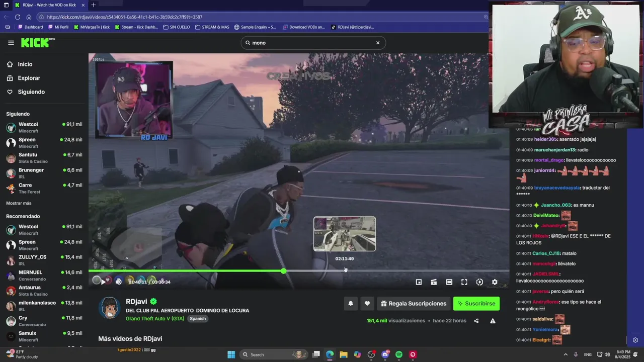Open Santutu channel in sidebar
644x362 pixels.
coord(44,158)
